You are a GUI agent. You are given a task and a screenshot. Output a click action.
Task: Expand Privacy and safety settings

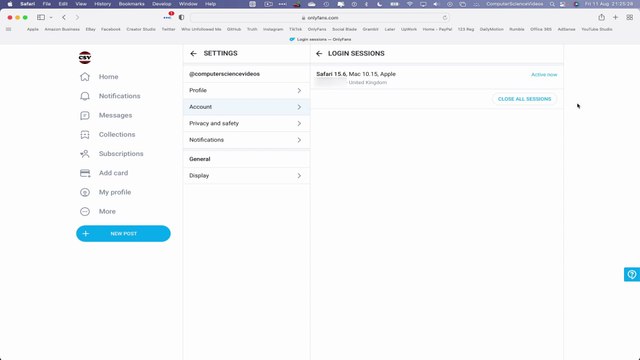coord(246,123)
